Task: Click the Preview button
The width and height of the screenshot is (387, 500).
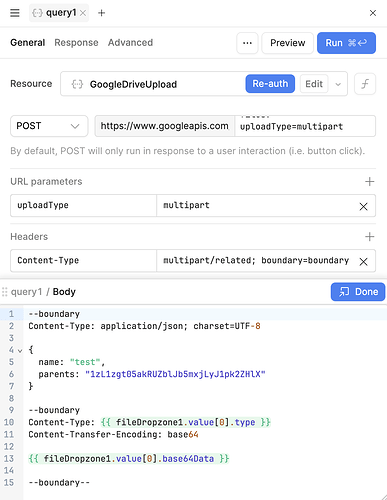Action: coord(288,43)
